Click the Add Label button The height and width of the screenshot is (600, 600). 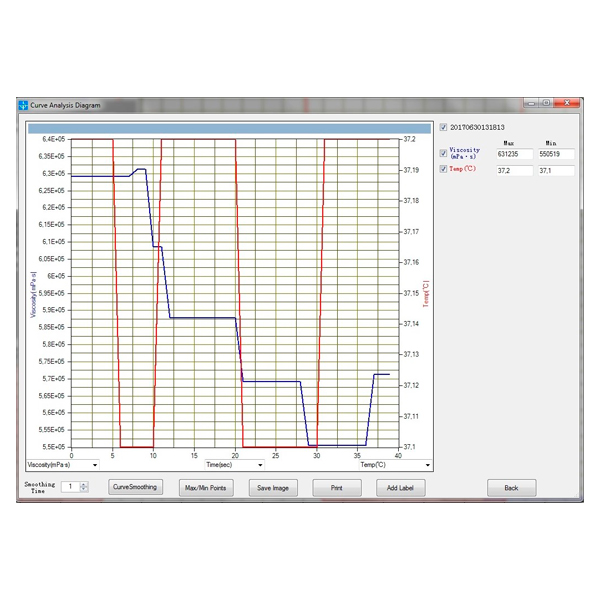click(400, 488)
